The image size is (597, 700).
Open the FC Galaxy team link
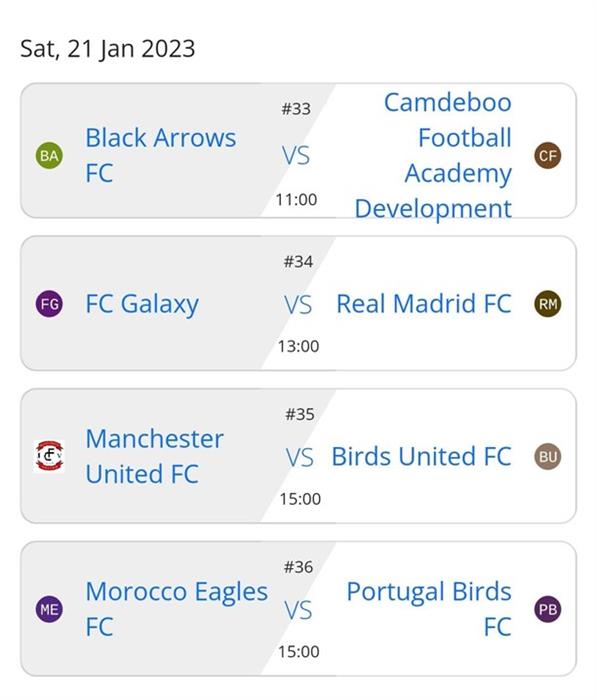click(142, 304)
